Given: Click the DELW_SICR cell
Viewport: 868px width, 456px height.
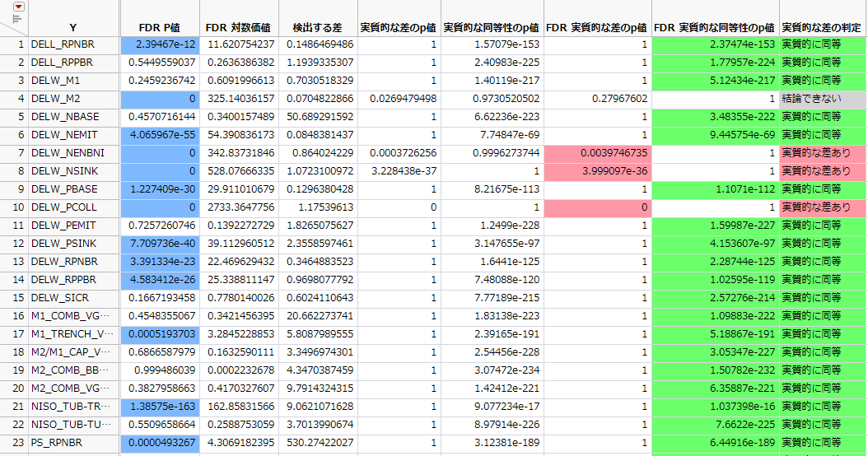Looking at the screenshot, I should coord(73,298).
